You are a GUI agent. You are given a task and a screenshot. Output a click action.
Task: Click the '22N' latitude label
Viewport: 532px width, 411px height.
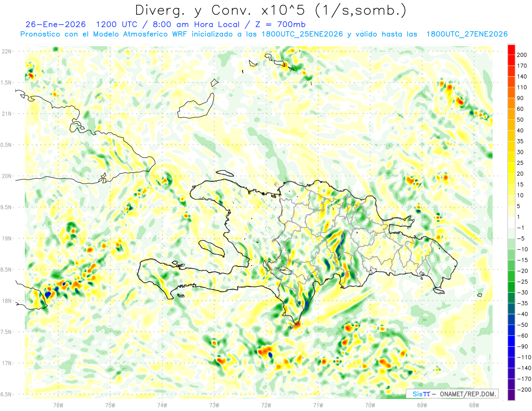point(6,51)
